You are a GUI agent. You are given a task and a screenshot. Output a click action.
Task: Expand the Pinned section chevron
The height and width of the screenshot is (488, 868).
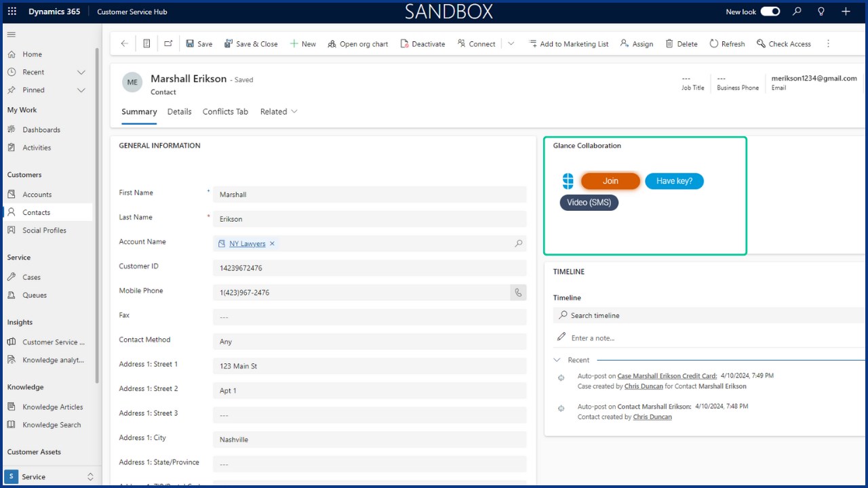(81, 90)
